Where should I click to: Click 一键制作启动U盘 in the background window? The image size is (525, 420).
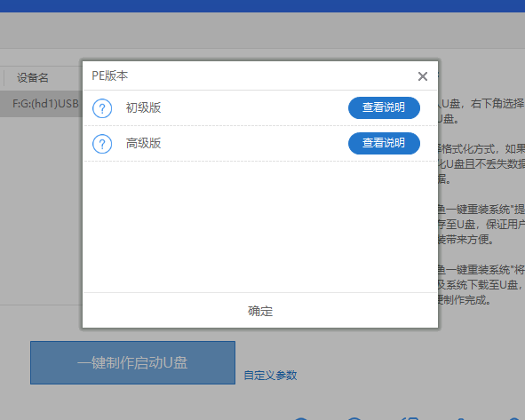pos(132,363)
